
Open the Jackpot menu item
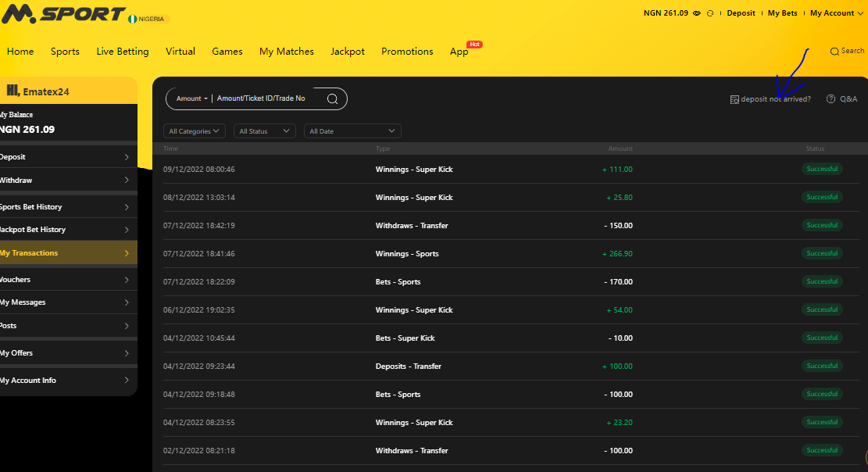click(x=348, y=52)
